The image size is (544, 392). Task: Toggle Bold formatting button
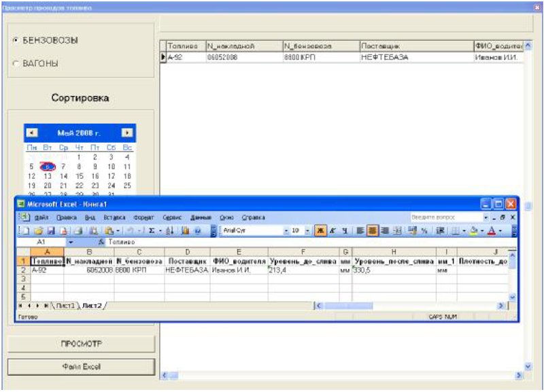320,231
